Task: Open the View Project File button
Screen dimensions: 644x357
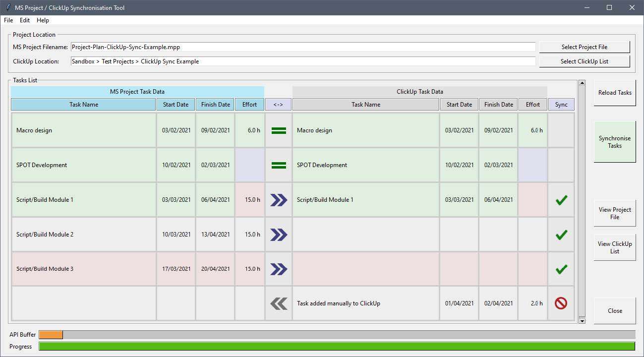Action: (615, 213)
